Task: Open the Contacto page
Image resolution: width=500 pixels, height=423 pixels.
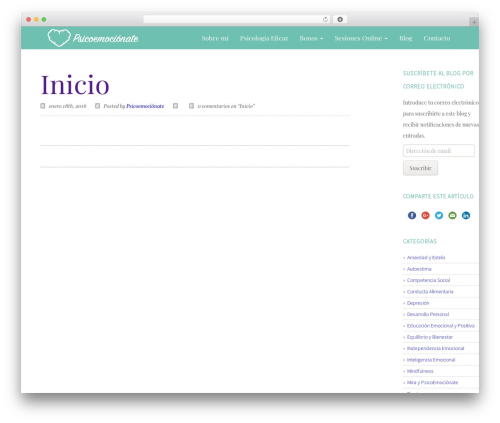Action: tap(437, 38)
